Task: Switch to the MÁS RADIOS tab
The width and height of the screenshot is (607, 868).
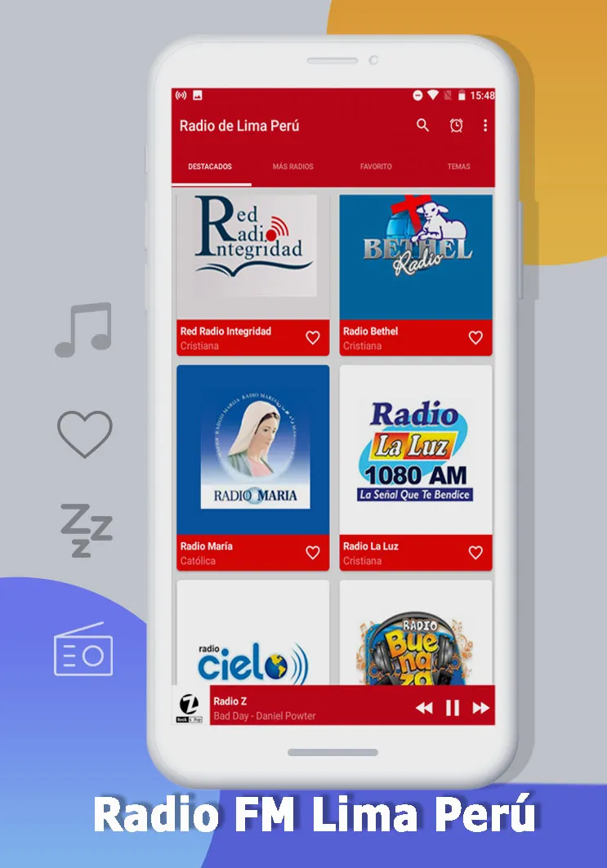Action: pos(293,166)
